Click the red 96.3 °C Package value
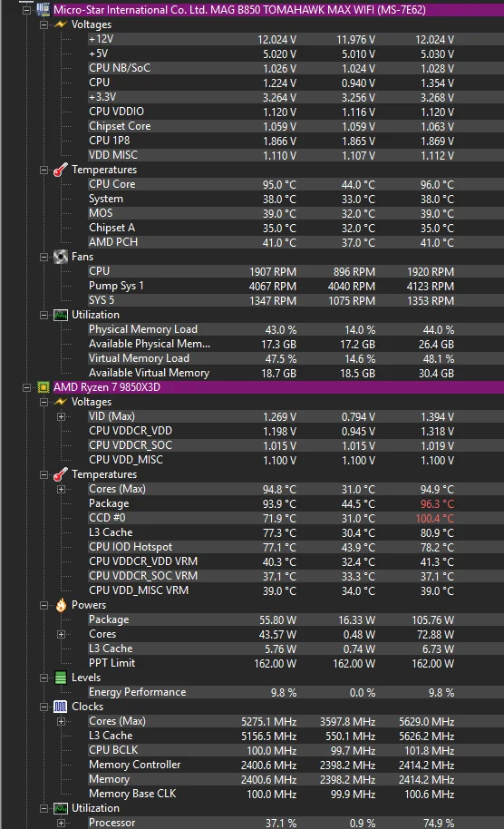The image size is (504, 829). (x=437, y=504)
